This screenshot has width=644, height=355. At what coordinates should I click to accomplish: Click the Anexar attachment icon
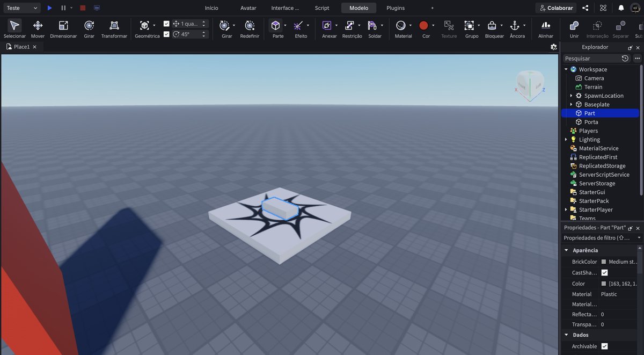(x=327, y=25)
